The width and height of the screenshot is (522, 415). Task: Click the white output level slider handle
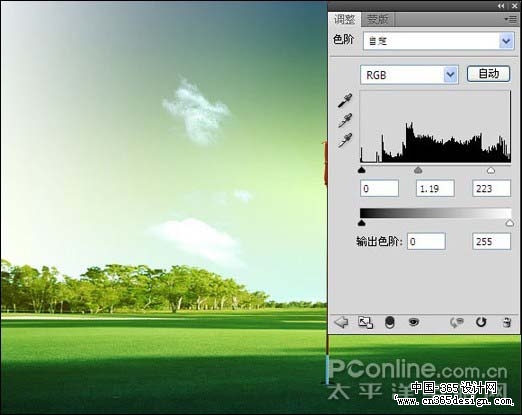509,223
